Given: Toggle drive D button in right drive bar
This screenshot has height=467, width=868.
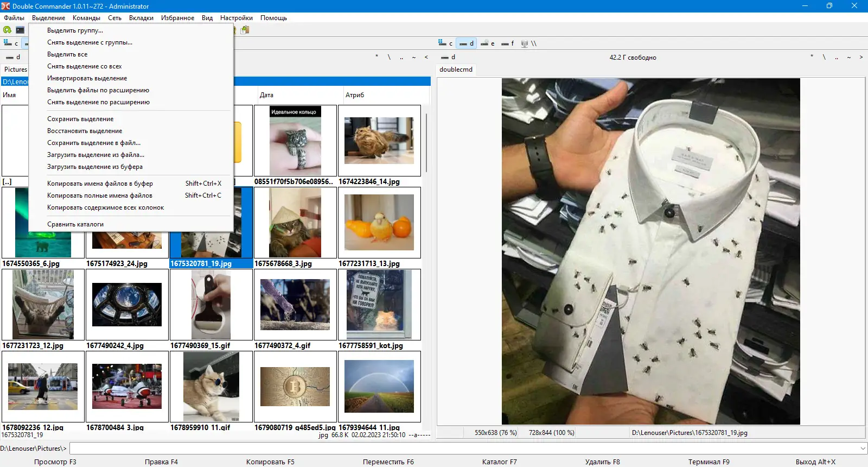Looking at the screenshot, I should click(x=467, y=43).
